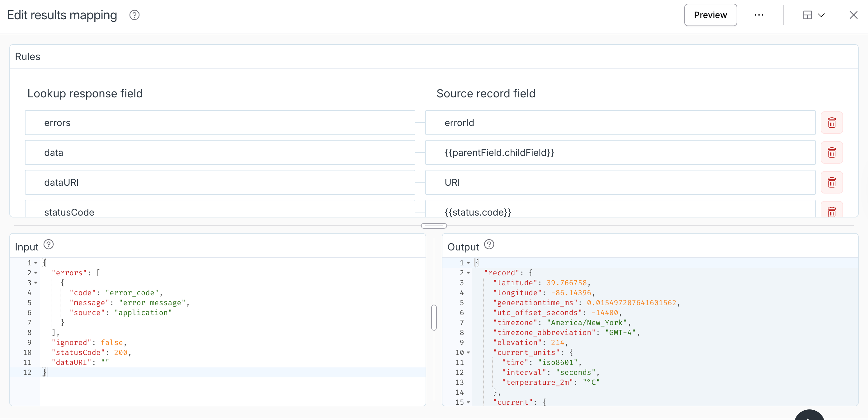The width and height of the screenshot is (868, 420).
Task: Click the longitude value -86.14396
Action: tap(571, 293)
